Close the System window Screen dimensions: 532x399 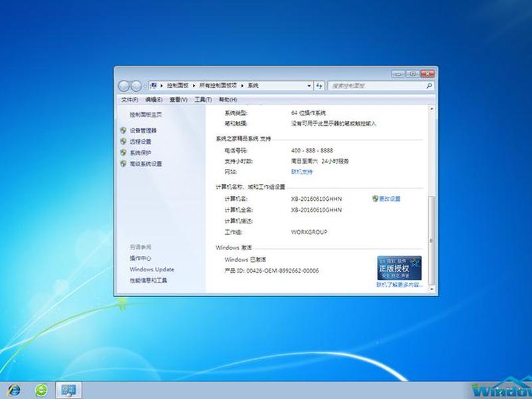[428, 74]
